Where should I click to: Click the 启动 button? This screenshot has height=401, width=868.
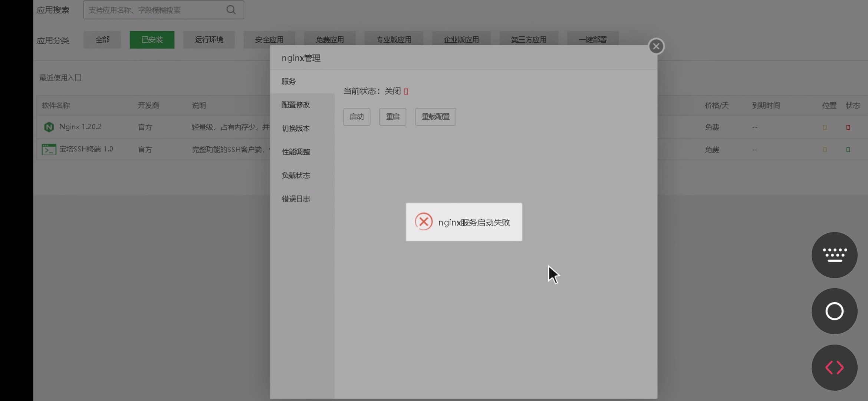pyautogui.click(x=357, y=117)
